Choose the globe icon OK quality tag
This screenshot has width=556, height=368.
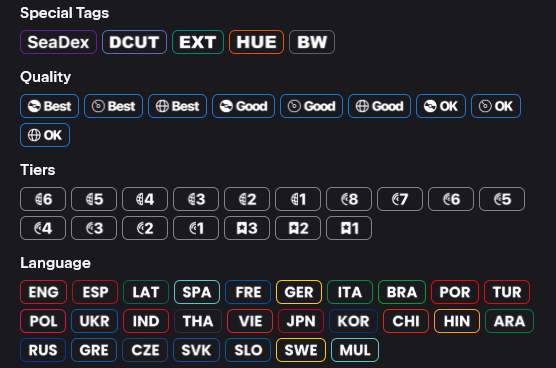(45, 135)
